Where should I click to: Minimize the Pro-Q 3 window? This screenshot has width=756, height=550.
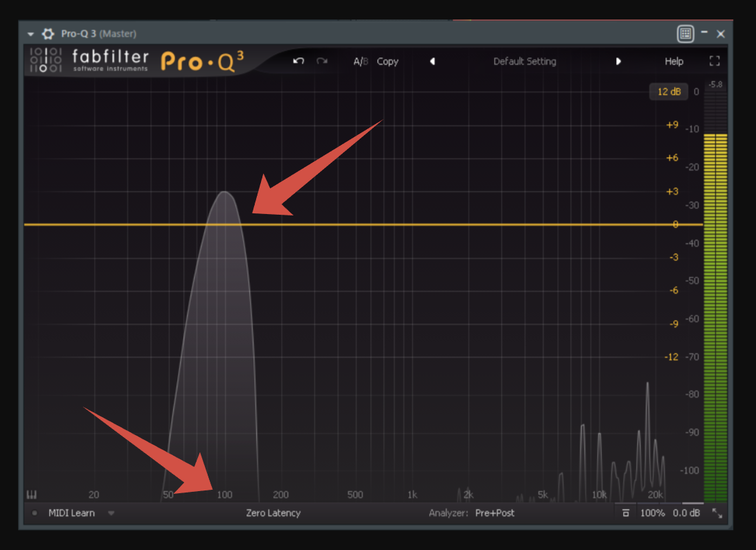click(704, 33)
